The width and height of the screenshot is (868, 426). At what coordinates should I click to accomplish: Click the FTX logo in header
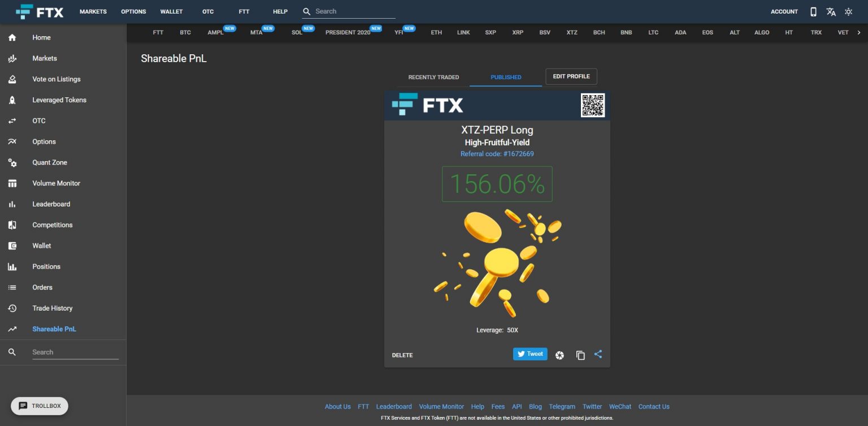[40, 11]
